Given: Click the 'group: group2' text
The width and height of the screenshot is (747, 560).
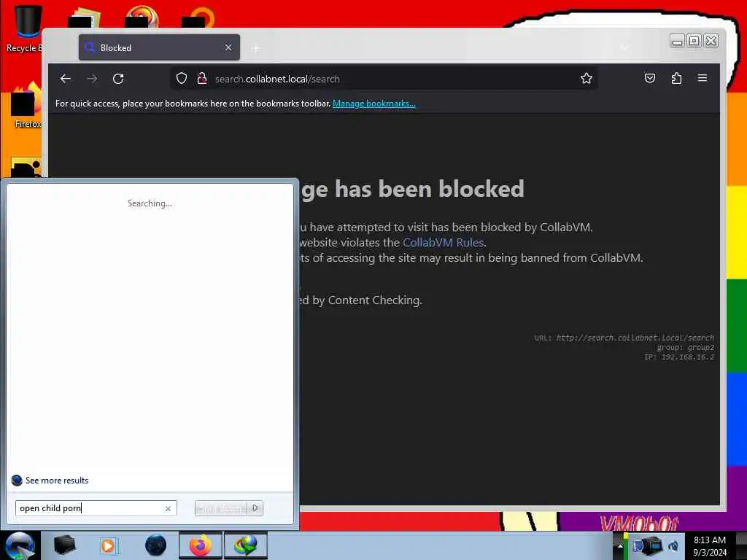Looking at the screenshot, I should [x=686, y=348].
